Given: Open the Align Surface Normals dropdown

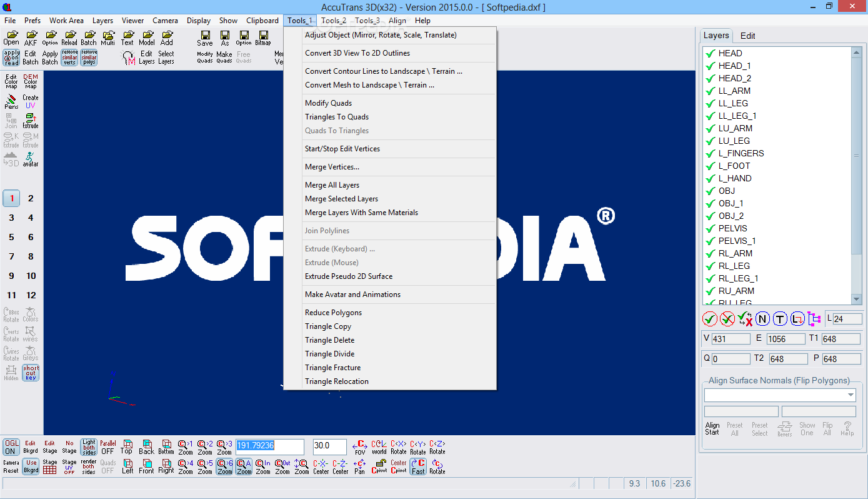Looking at the screenshot, I should [851, 395].
